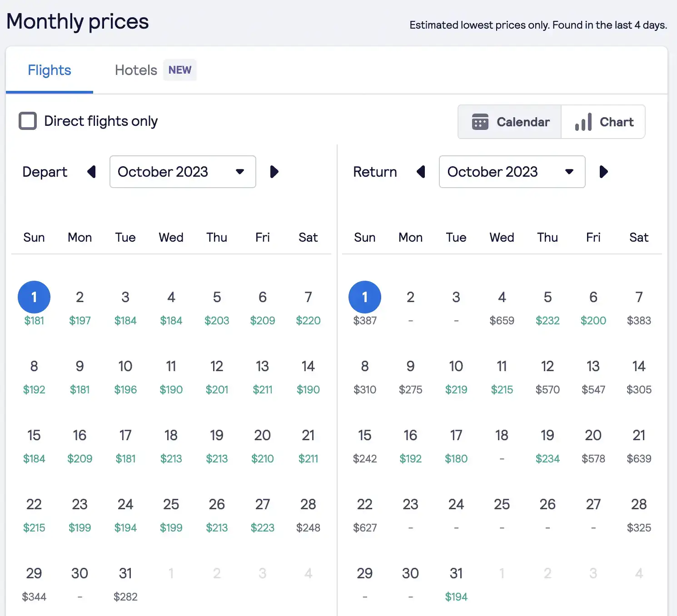Go to next depart month arrow
The width and height of the screenshot is (677, 616).
click(x=274, y=172)
